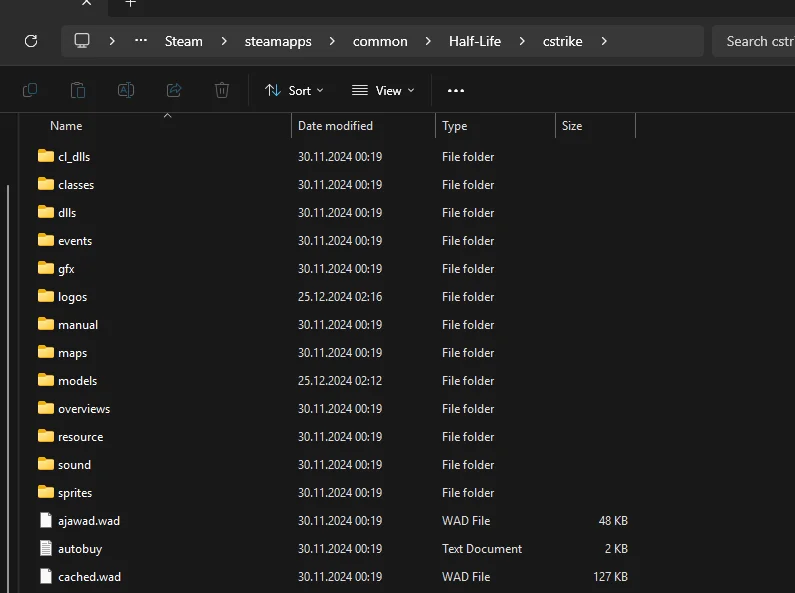Expand chevron after This PC icon
Screen dimensions: 795x593
[112, 41]
